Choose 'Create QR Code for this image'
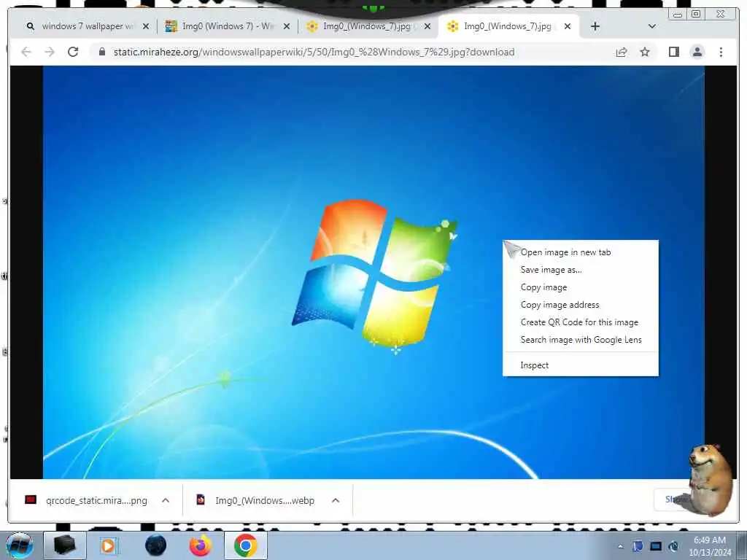Viewport: 747px width, 560px height. (580, 322)
